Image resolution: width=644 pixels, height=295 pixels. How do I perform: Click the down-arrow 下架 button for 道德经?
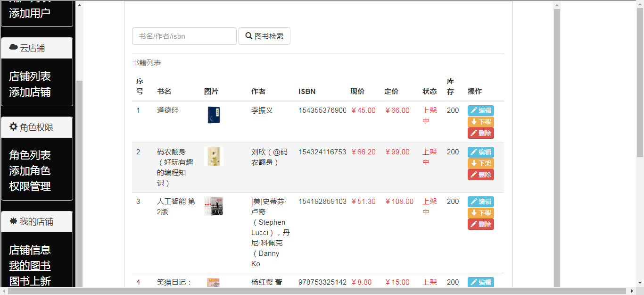pos(480,122)
